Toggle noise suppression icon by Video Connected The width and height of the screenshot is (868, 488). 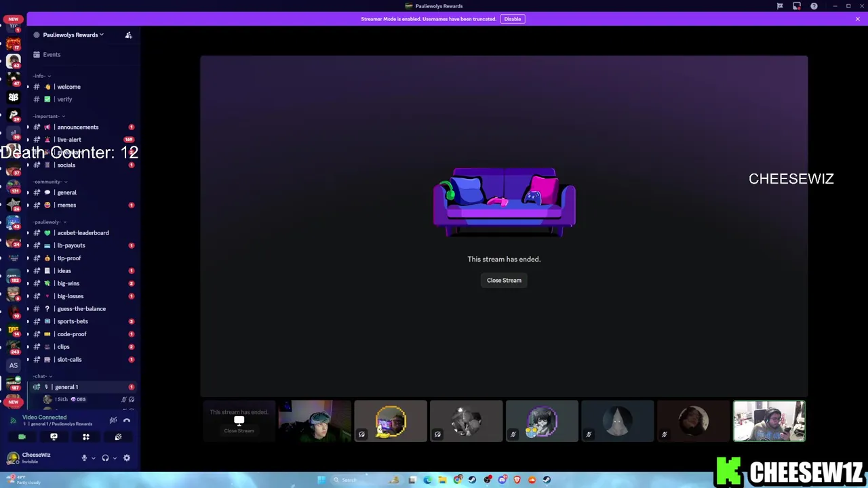[113, 420]
